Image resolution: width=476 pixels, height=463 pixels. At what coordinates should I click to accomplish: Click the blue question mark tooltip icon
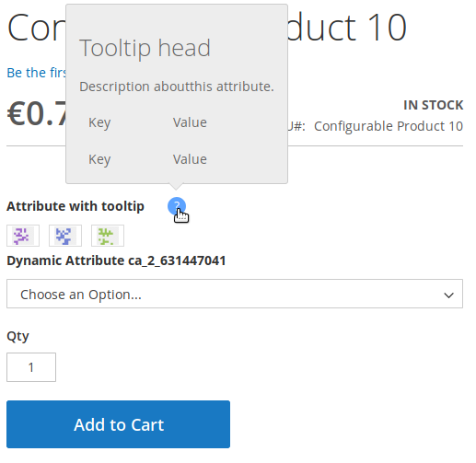177,206
